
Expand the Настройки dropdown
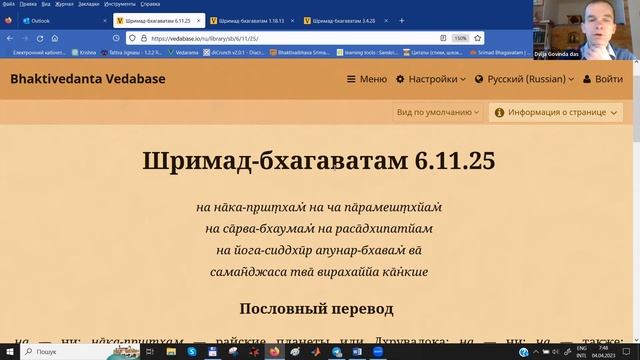pos(431,79)
